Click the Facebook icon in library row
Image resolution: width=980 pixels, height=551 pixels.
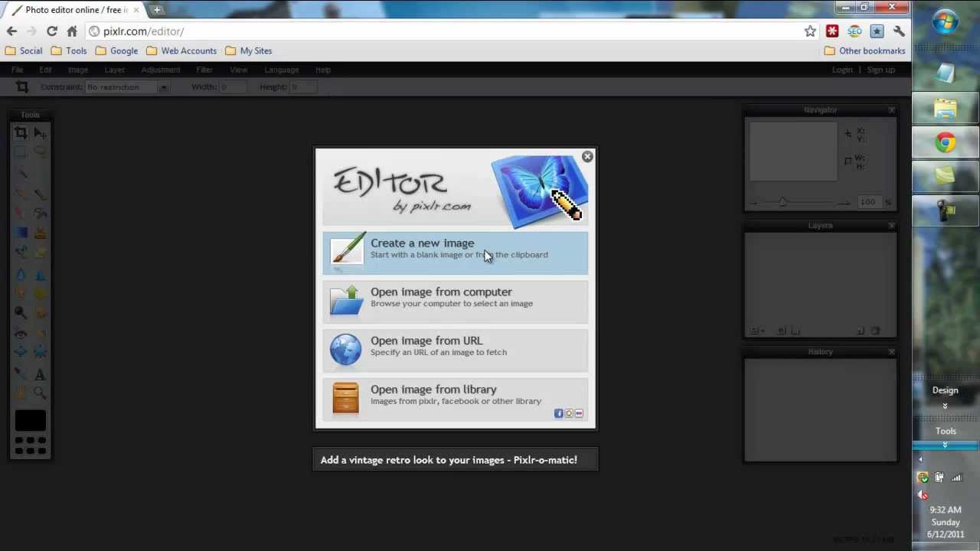click(x=559, y=413)
